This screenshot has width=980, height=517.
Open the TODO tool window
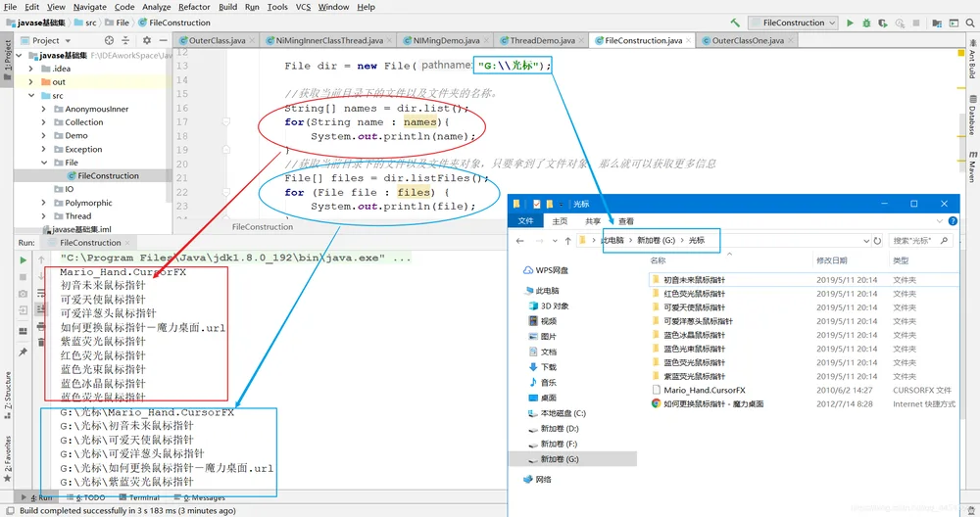(x=85, y=497)
